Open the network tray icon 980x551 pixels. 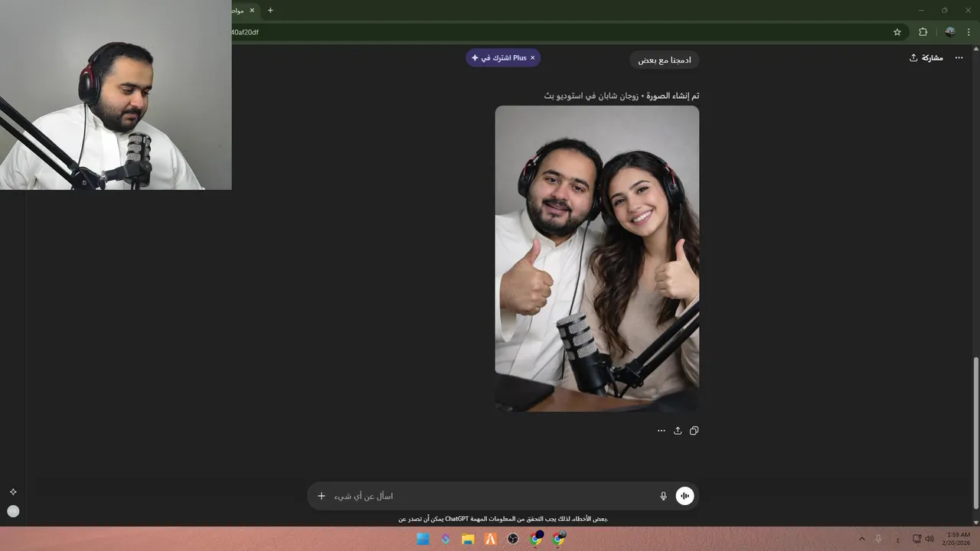tap(917, 539)
